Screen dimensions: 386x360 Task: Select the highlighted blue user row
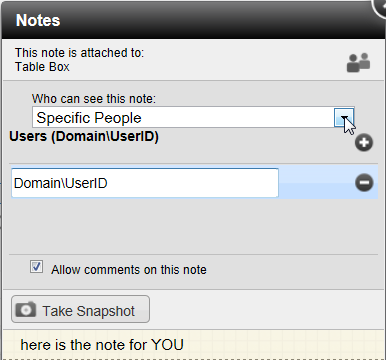(x=194, y=183)
